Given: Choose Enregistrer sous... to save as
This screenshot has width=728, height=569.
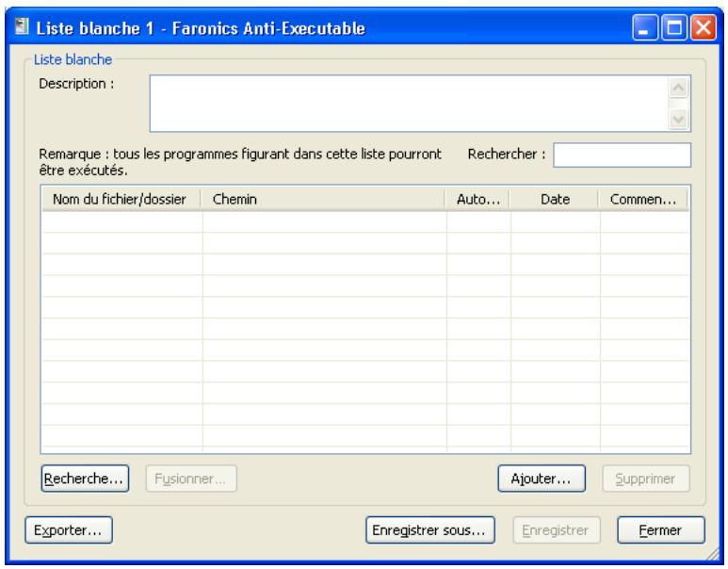Looking at the screenshot, I should (430, 530).
